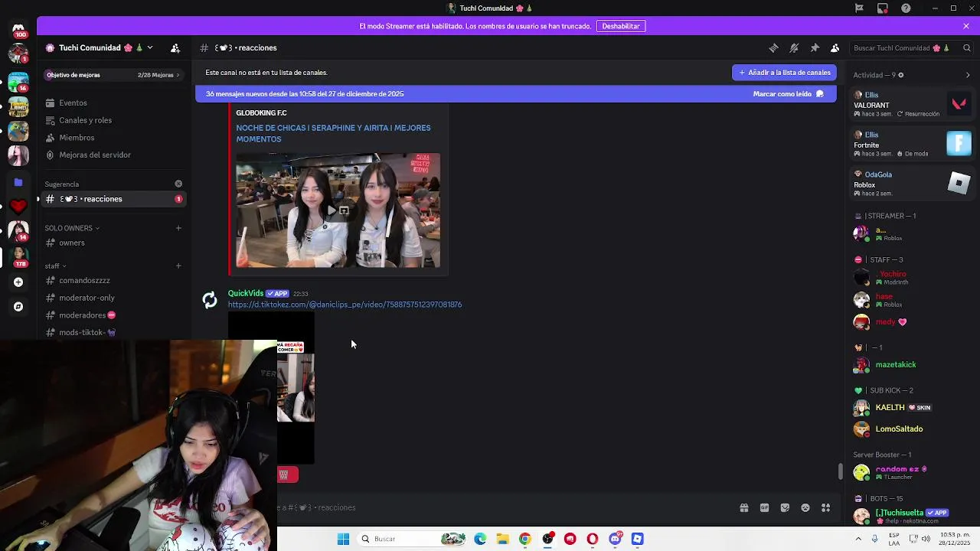Toggle the member list icon

[835, 47]
